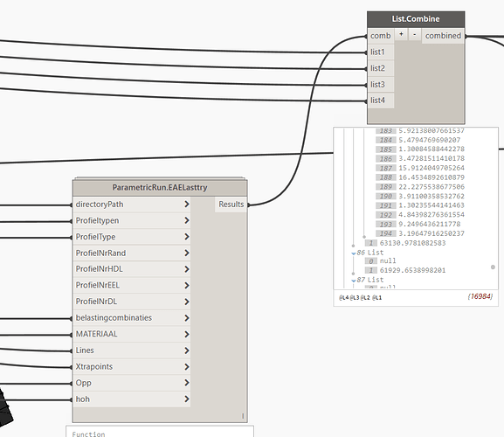Open the directoryPath port chevron
504x437 pixels.
click(x=186, y=205)
